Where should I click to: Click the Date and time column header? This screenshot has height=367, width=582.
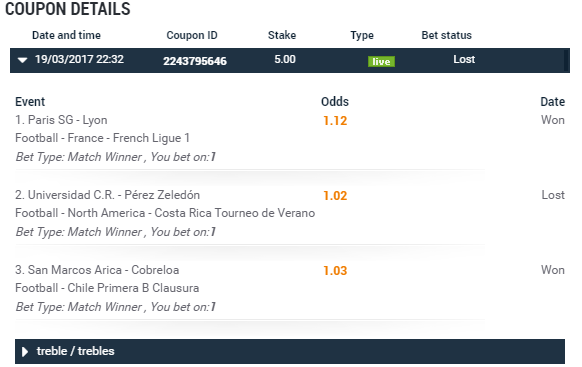[x=66, y=35]
